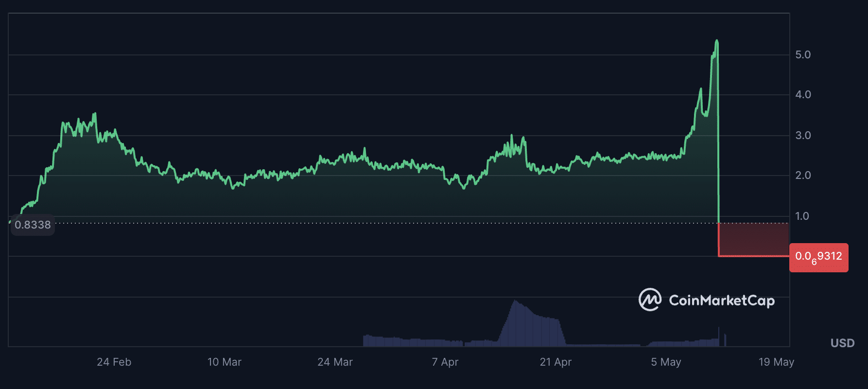Click the 0.8338 starting price label
Screen dimensions: 868x389
tap(33, 225)
